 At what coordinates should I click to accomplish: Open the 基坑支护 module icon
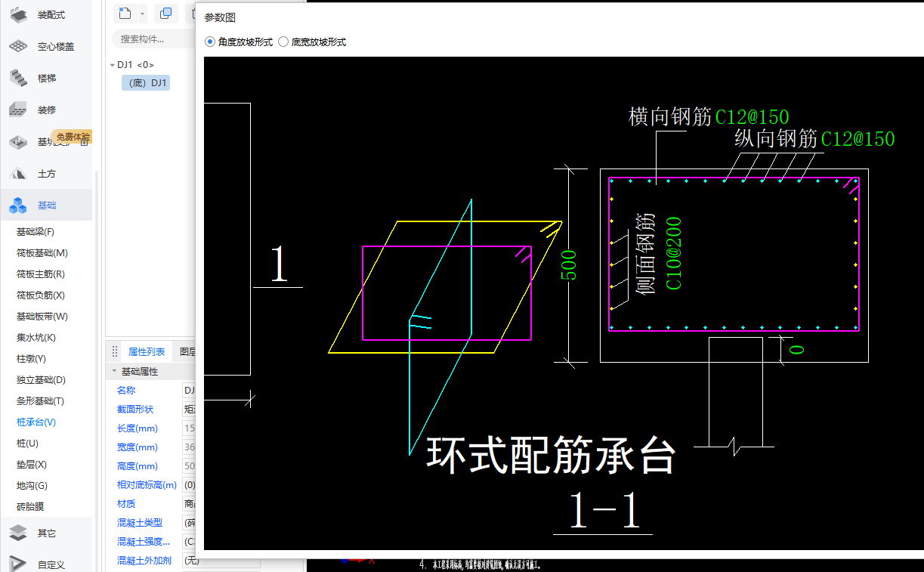pos(18,141)
